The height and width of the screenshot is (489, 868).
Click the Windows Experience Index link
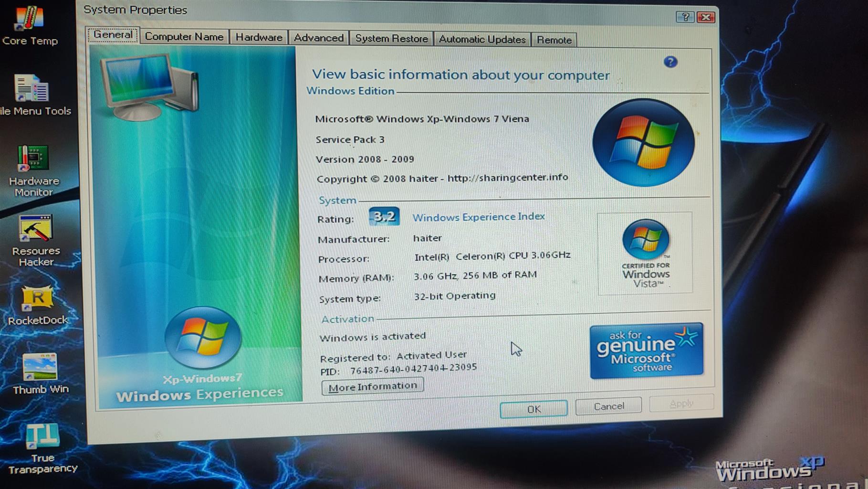click(x=478, y=217)
